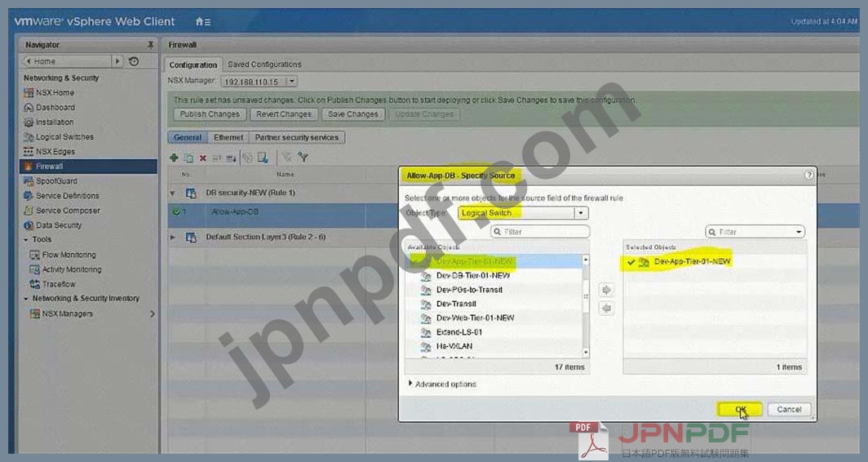Open Activity Monitoring tool
Viewport: 868px width, 462px height.
pyautogui.click(x=72, y=269)
